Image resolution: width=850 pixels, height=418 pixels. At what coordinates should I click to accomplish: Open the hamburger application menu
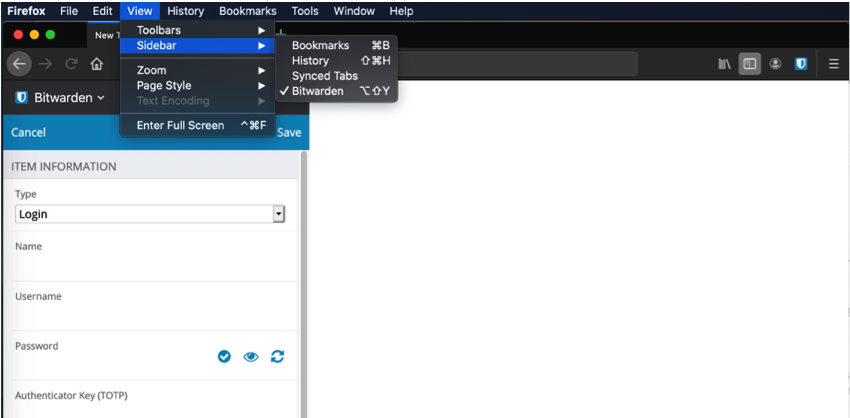834,64
